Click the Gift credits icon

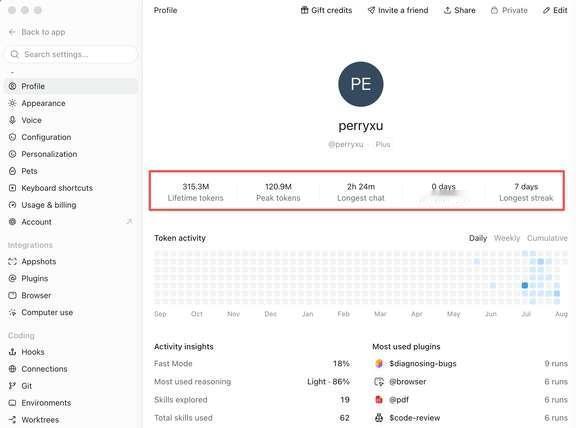305,10
